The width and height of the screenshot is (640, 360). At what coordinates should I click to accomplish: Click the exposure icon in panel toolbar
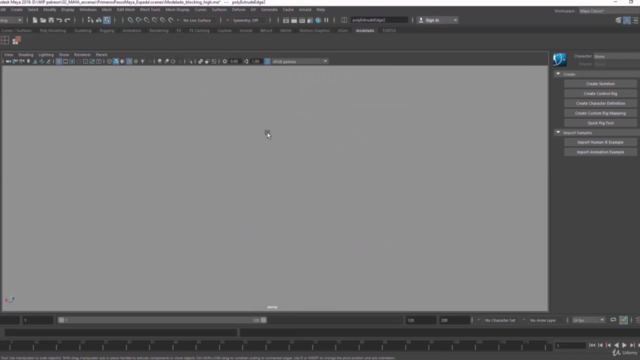[x=224, y=61]
